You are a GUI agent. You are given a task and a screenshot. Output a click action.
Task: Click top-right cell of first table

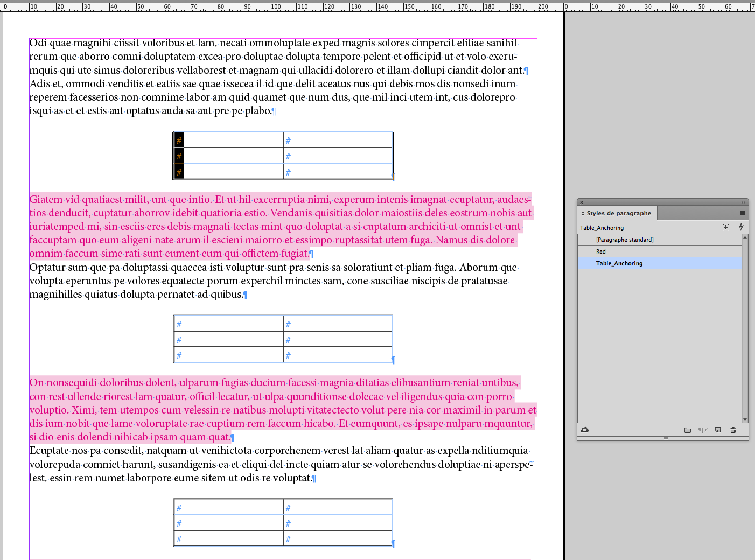pos(338,140)
